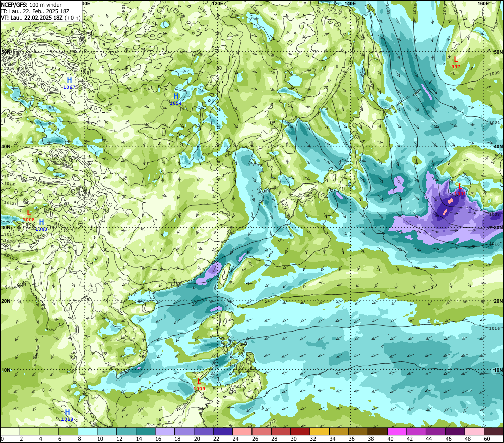Click the blue H marker labeled 1018
Image resolution: width=504 pixels, height=443 pixels.
pos(67,412)
